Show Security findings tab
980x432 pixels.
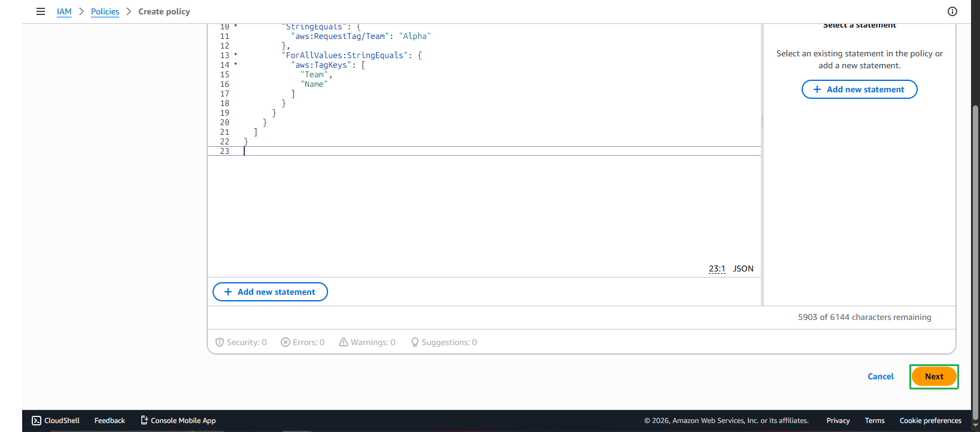(x=241, y=342)
